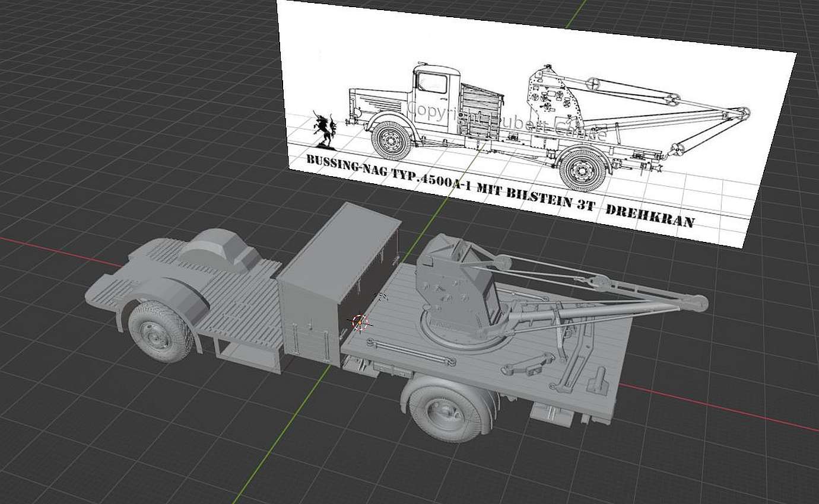This screenshot has width=819, height=504.
Task: Click the front wheel in the blueprint drawing
Action: (x=391, y=141)
